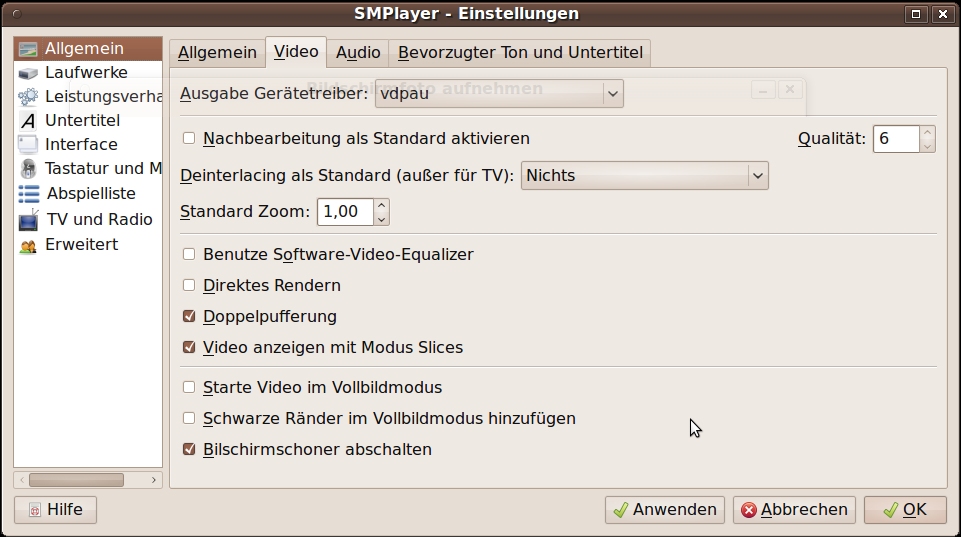Toggle Benutze Software-Video-Equalizer checkbox
Image resolution: width=961 pixels, height=537 pixels.
pyautogui.click(x=189, y=254)
